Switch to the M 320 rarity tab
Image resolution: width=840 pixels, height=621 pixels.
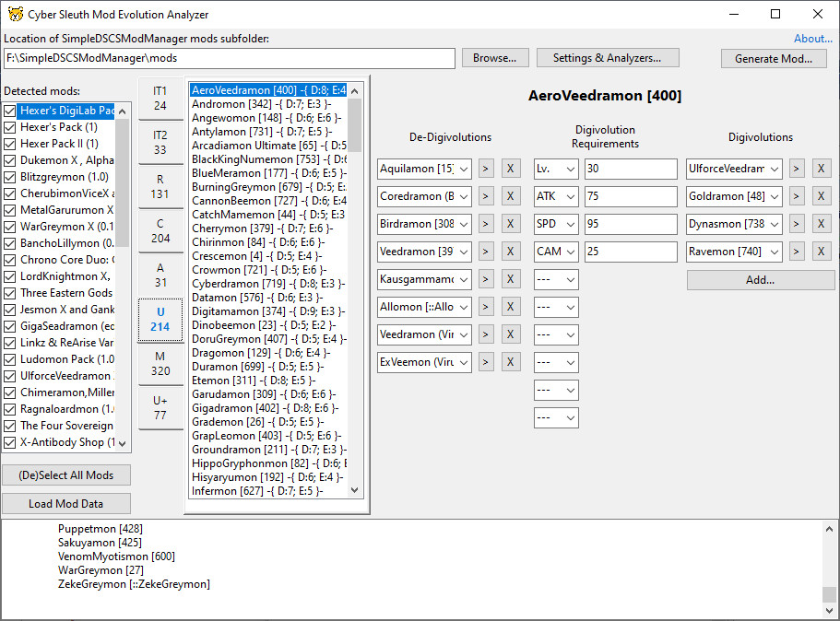coord(161,364)
